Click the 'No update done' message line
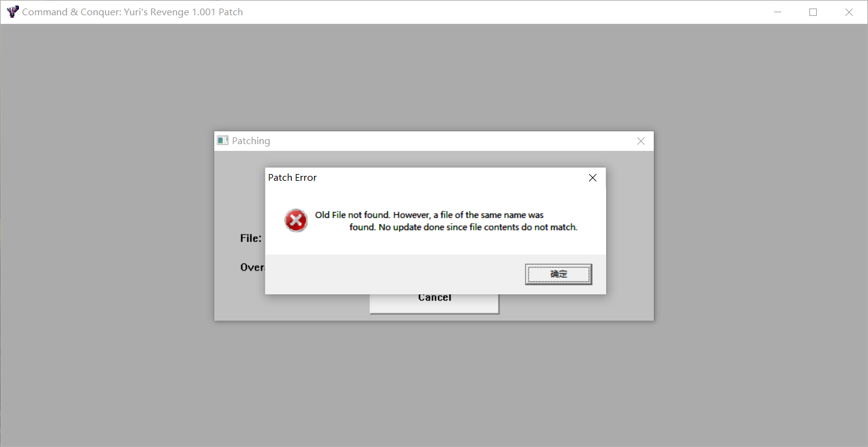868x447 pixels. click(463, 227)
